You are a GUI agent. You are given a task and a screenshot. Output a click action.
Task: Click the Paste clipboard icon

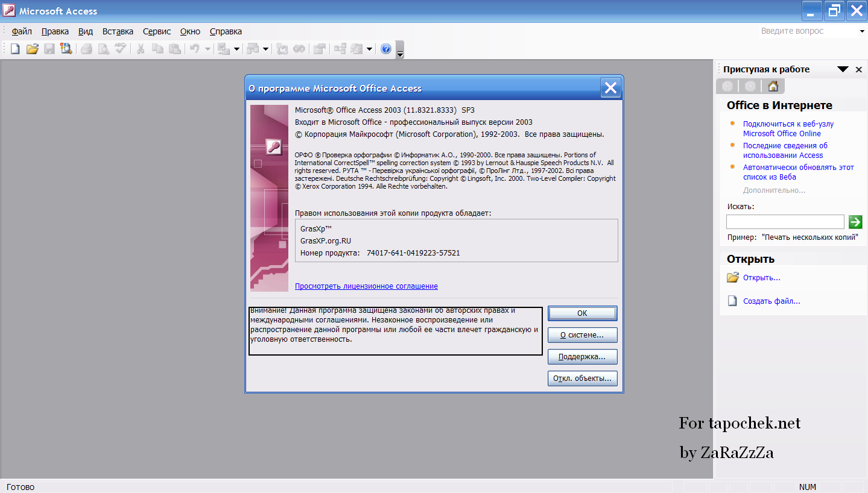coord(174,49)
